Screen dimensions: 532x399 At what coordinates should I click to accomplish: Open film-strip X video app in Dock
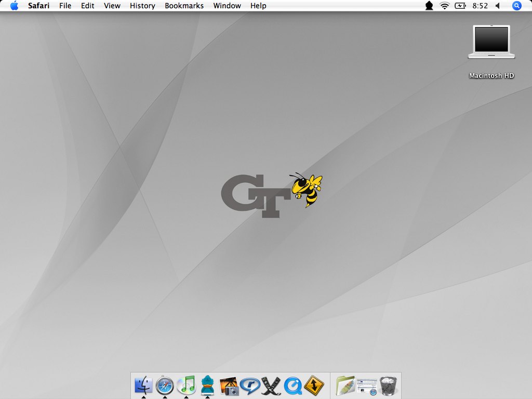click(271, 386)
